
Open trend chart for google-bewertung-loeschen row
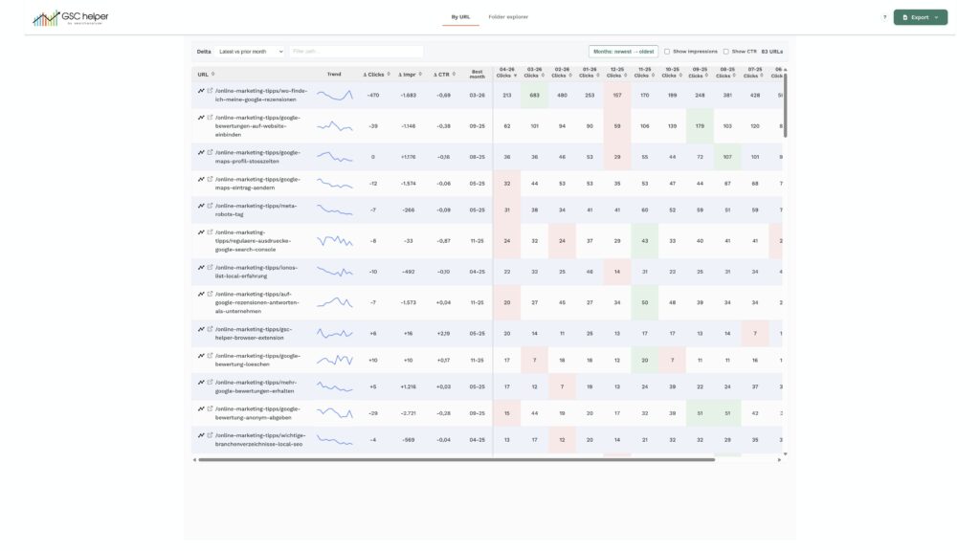[x=201, y=356]
